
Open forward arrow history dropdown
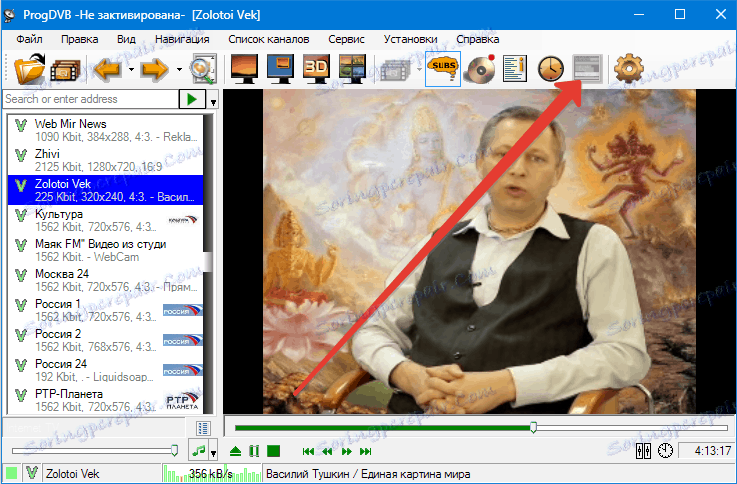pyautogui.click(x=179, y=70)
